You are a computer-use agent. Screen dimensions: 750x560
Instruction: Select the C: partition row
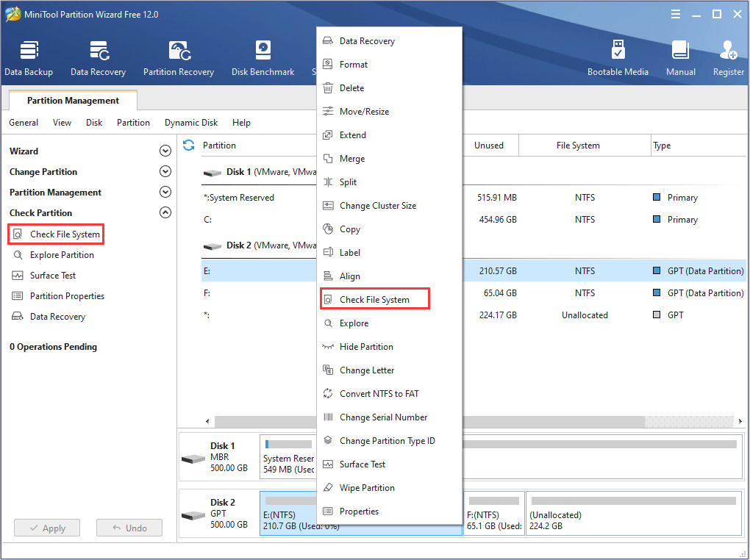pyautogui.click(x=474, y=220)
